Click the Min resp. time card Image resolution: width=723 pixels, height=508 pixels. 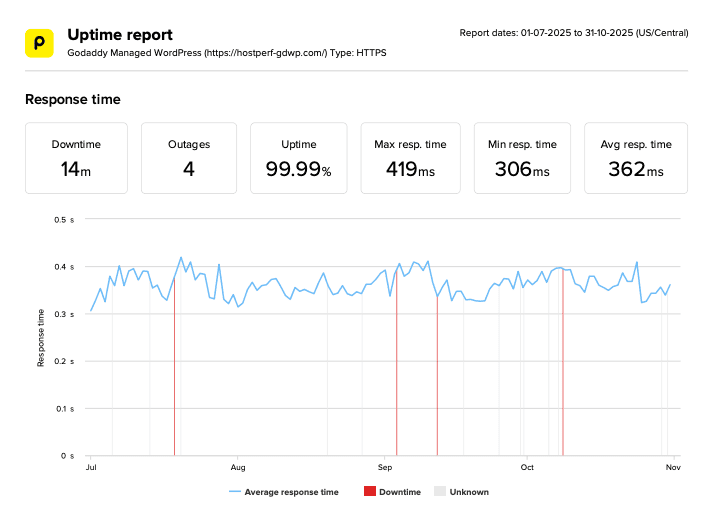(522, 158)
